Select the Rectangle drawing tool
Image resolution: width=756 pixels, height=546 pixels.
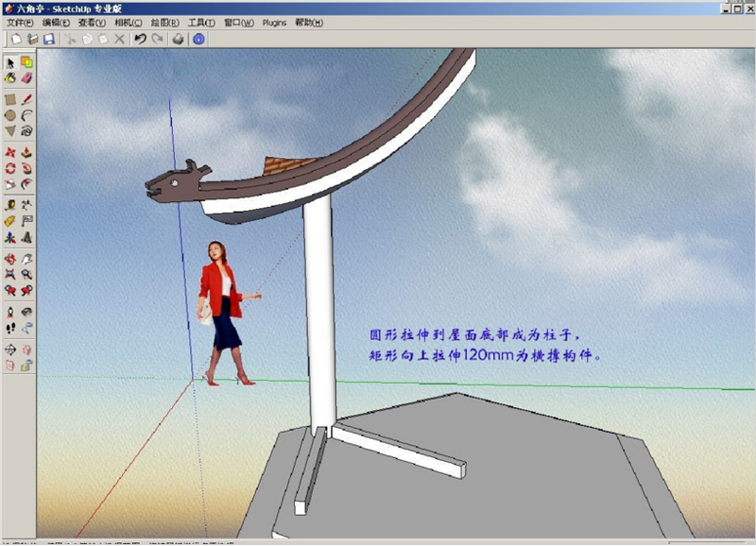10,100
